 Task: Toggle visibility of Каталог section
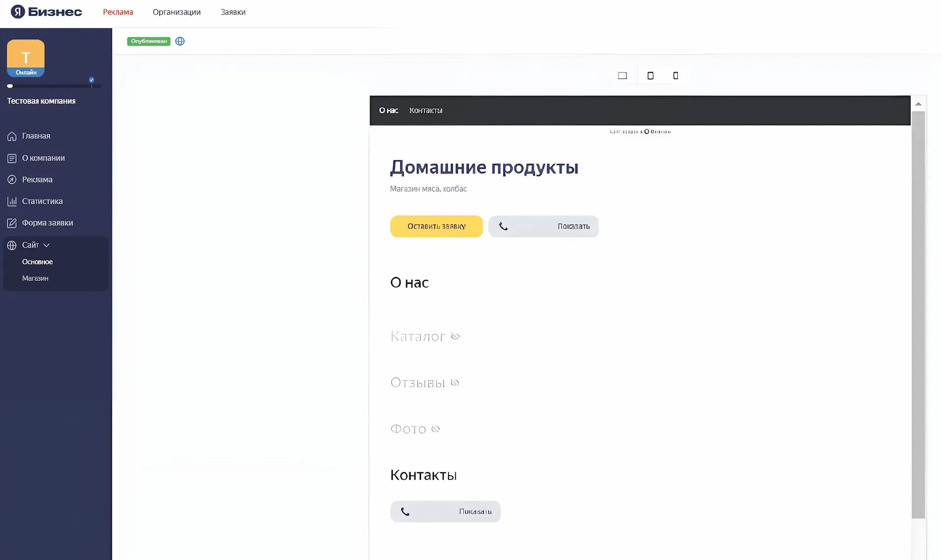(455, 336)
